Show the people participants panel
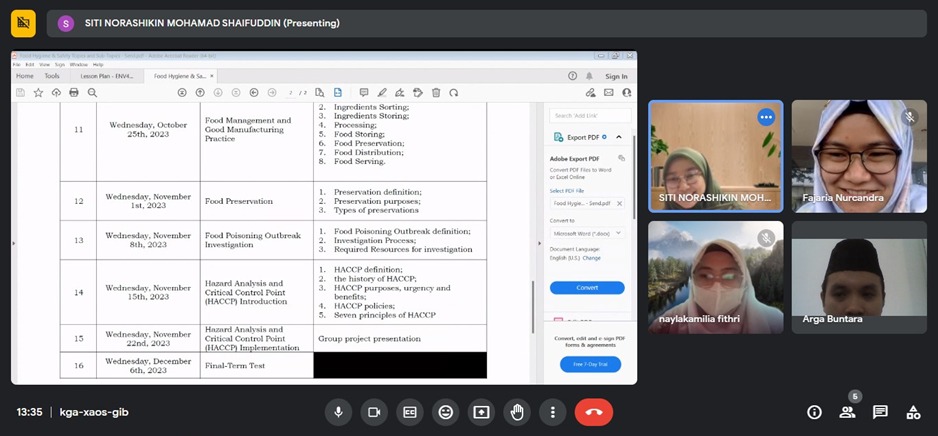Screen dimensions: 938x436 (x=847, y=412)
